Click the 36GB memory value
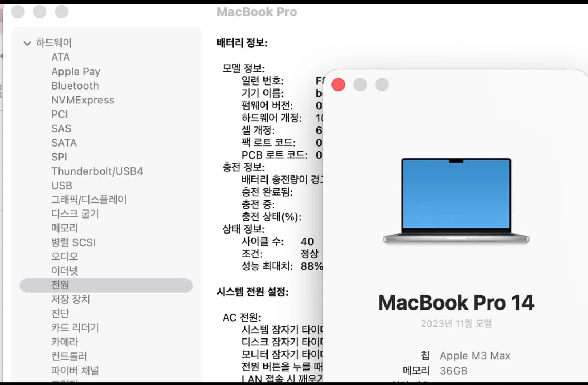This screenshot has width=588, height=385. [453, 371]
